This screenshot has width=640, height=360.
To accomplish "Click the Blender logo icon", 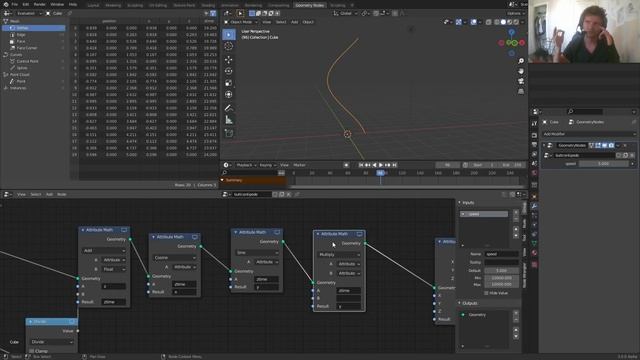I will coord(6,4).
